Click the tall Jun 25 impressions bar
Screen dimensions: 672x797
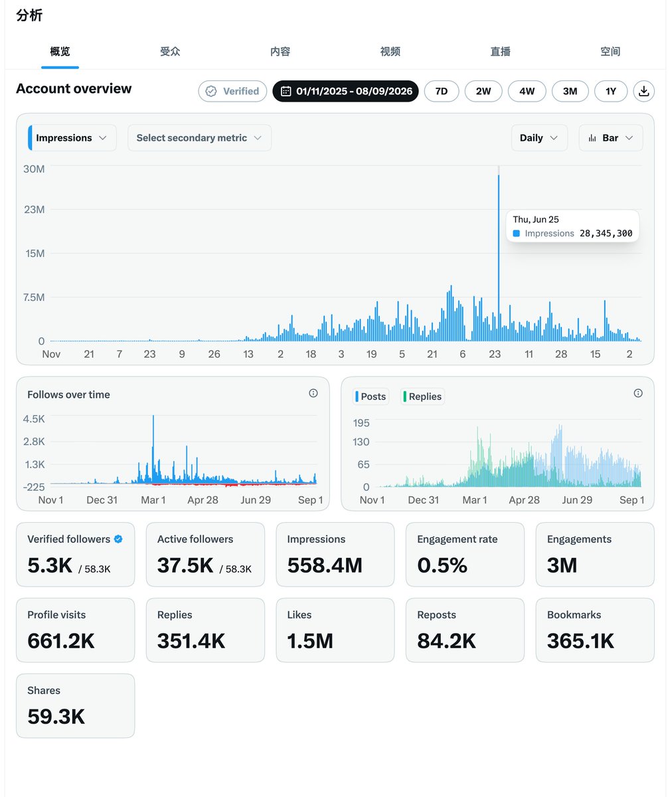point(499,257)
